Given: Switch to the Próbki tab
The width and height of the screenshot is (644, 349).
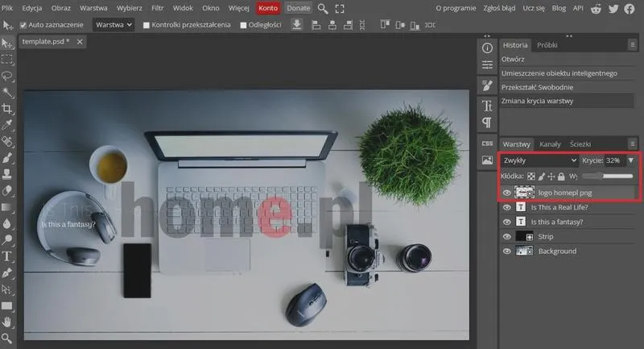Looking at the screenshot, I should [547, 45].
